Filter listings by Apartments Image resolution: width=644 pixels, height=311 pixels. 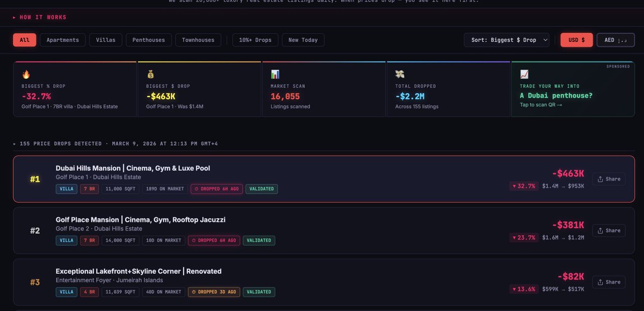[63, 40]
